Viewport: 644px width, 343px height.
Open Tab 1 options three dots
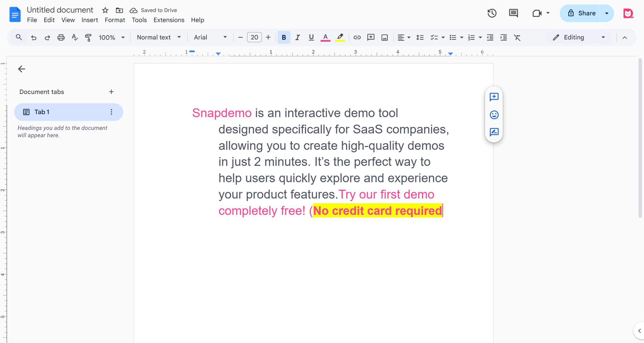[111, 112]
